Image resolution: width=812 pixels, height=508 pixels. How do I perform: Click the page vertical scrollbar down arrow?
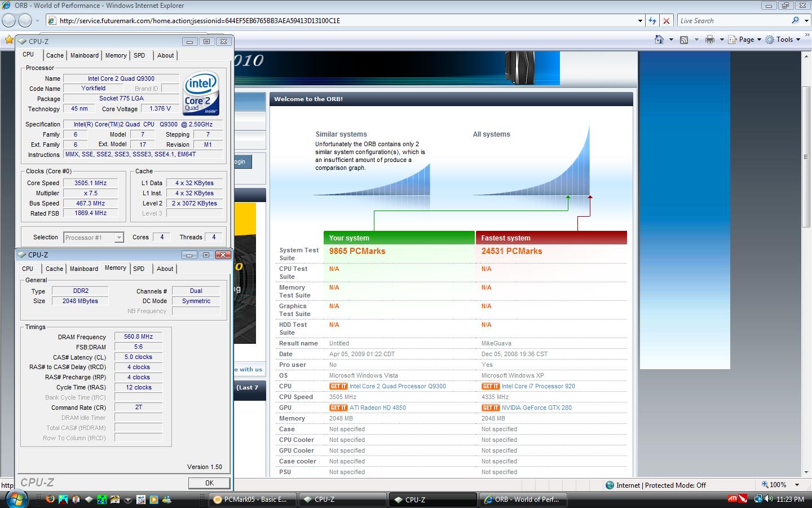tap(806, 472)
